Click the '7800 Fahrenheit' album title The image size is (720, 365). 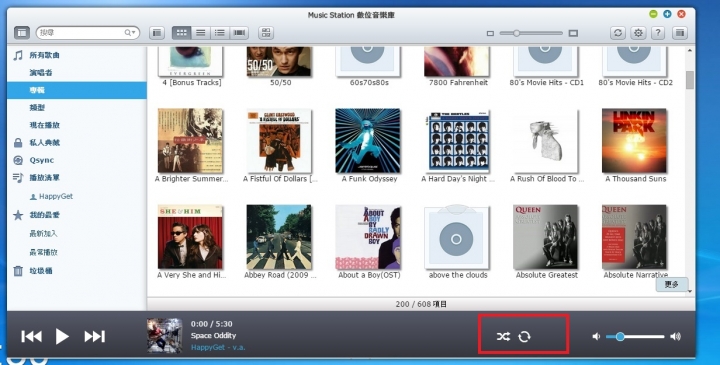tap(458, 83)
